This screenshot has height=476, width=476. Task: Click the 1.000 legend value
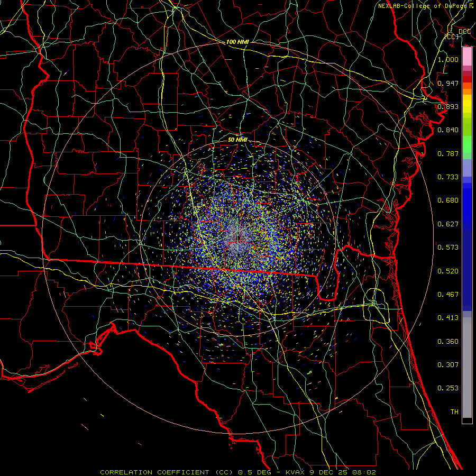coord(448,59)
